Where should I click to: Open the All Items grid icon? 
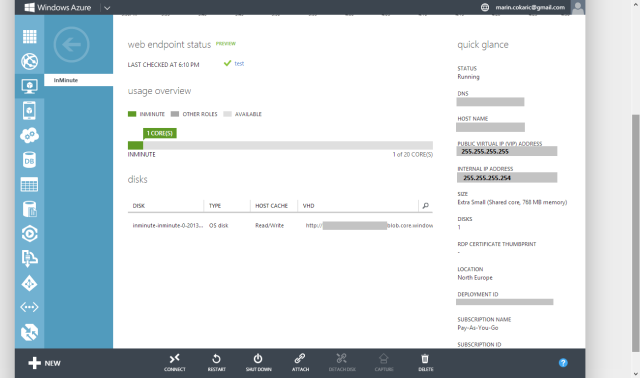point(29,37)
